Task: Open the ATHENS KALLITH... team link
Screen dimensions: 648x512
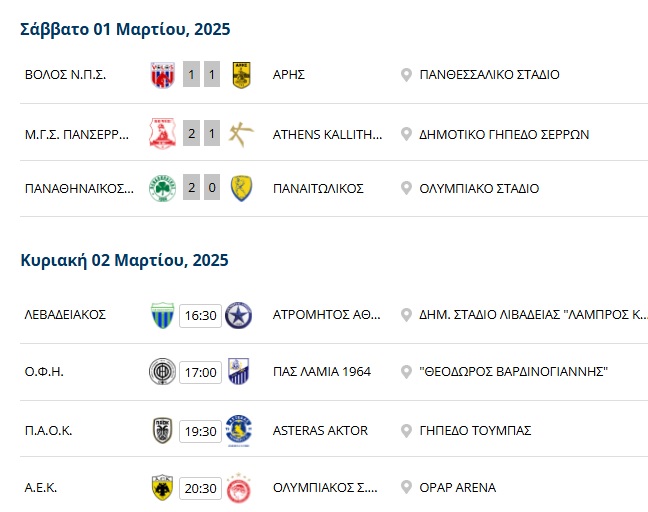Action: (x=327, y=134)
